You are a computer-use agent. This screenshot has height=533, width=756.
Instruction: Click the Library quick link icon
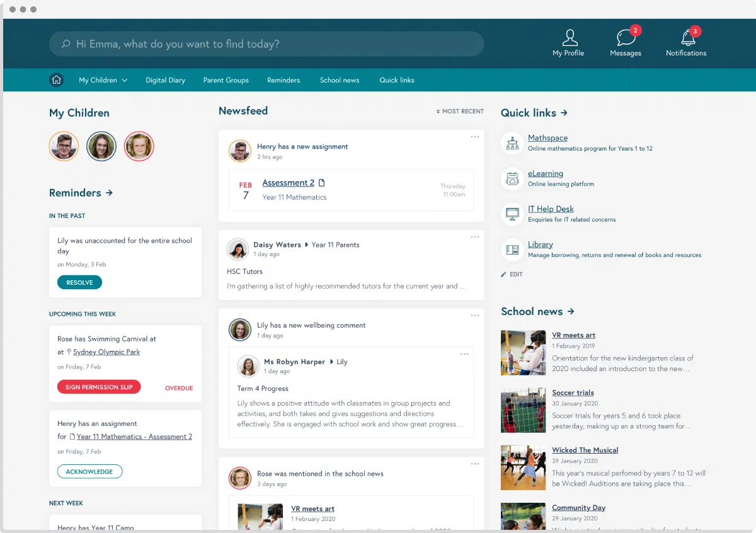pos(512,249)
